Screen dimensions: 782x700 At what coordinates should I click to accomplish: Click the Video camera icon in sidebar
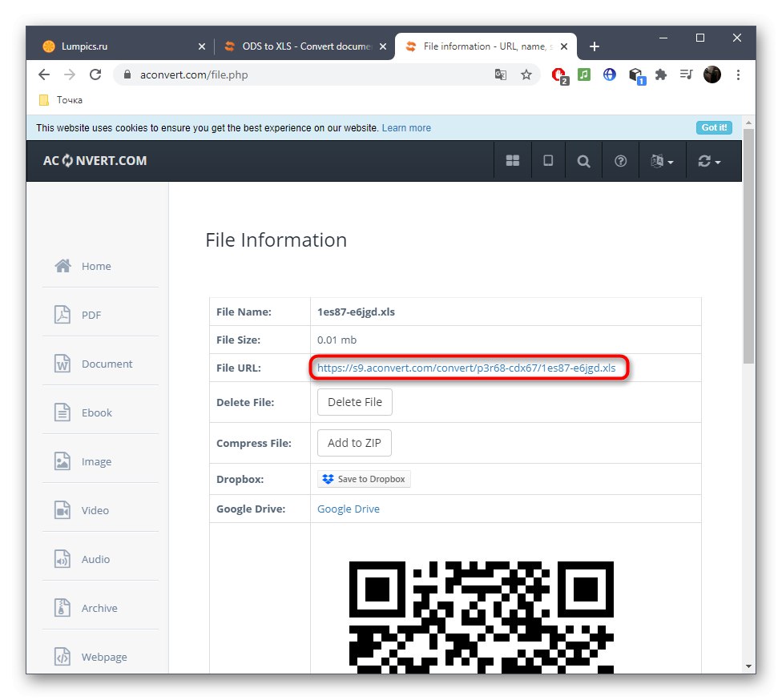pos(62,510)
